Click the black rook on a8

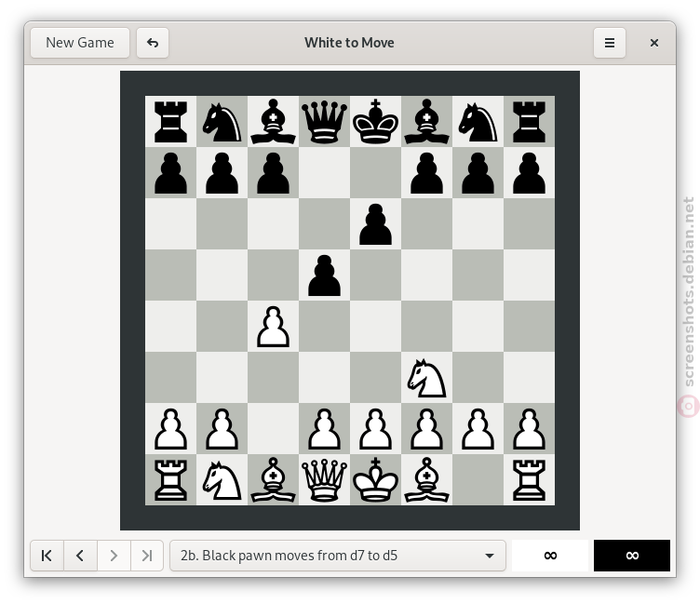[x=170, y=121]
